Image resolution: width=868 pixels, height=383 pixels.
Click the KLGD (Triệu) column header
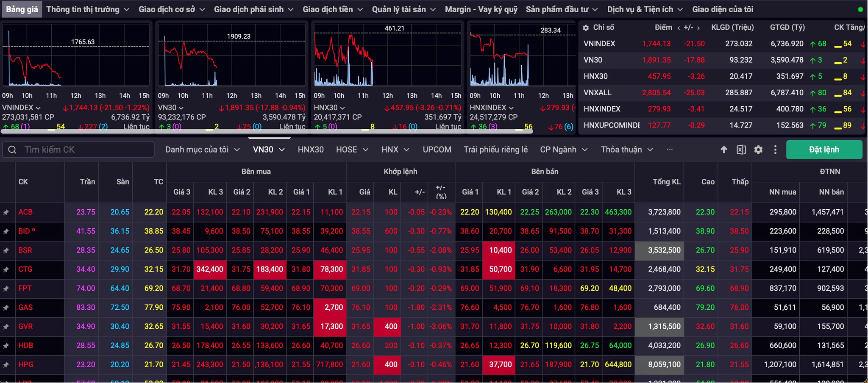click(732, 28)
